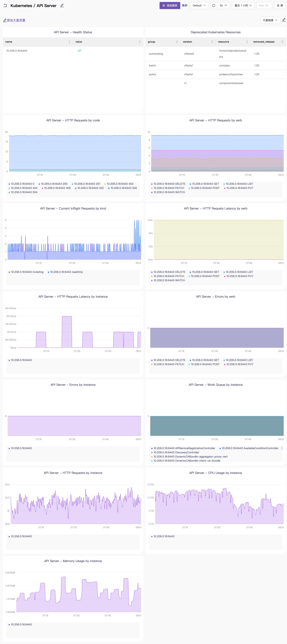Click the back arrow icon beside Kubernetes title
Screen dimensions: 287x644
5,5
